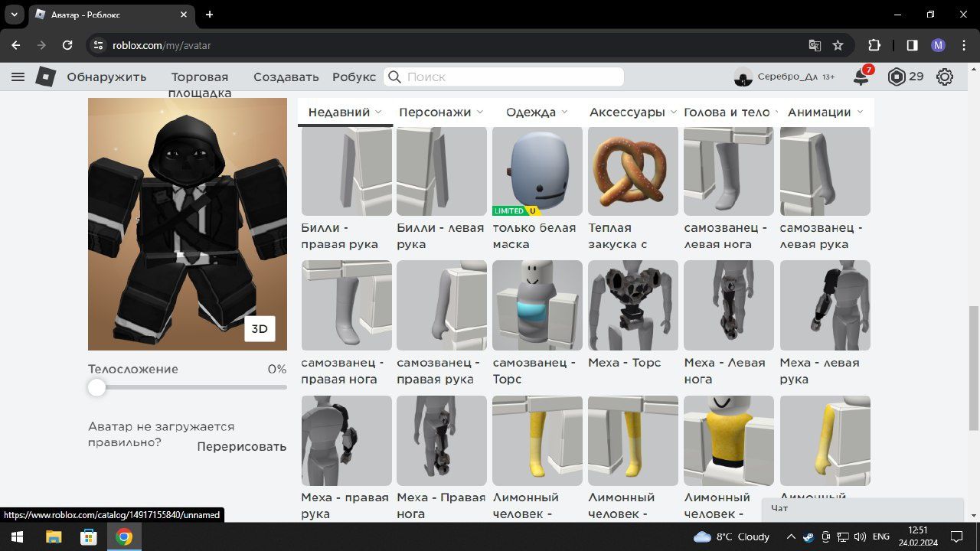980x551 pixels.
Task: Click the search magnifier icon
Action: click(394, 77)
